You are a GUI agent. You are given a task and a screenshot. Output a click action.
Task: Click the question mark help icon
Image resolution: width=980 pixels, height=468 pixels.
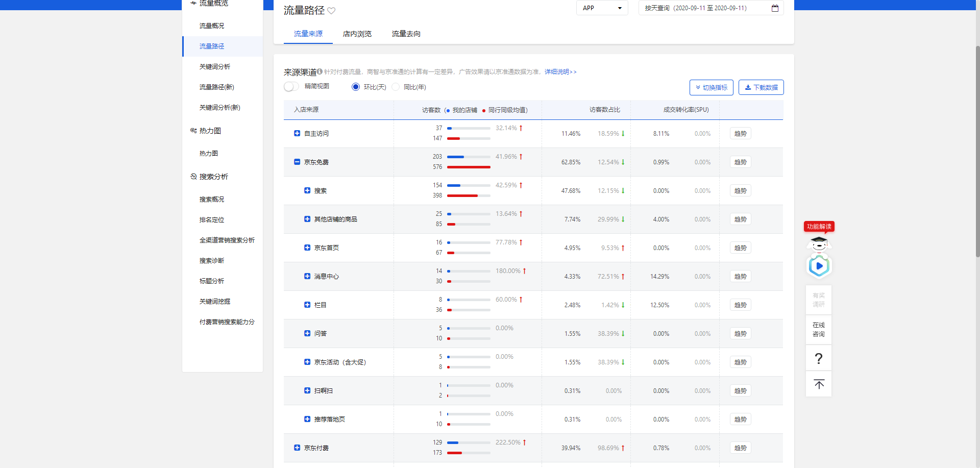[819, 358]
